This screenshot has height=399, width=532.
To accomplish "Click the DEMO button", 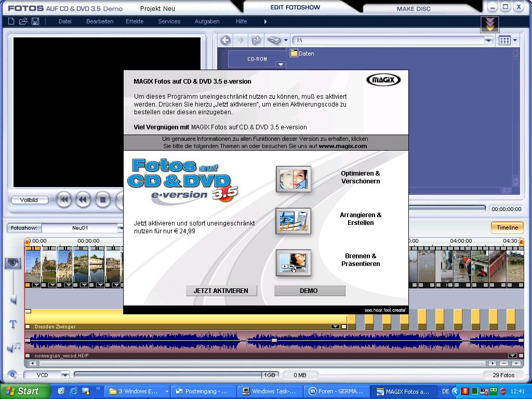I will tap(310, 291).
